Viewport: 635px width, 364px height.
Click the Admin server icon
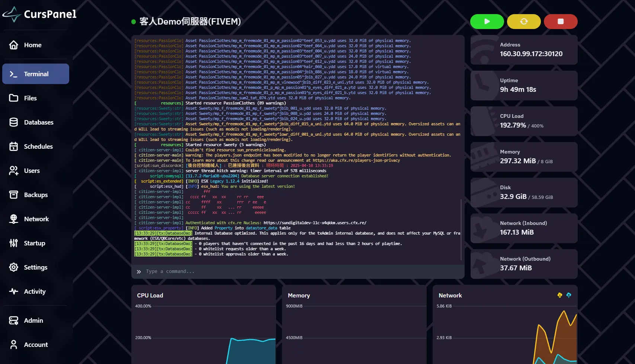click(x=14, y=320)
